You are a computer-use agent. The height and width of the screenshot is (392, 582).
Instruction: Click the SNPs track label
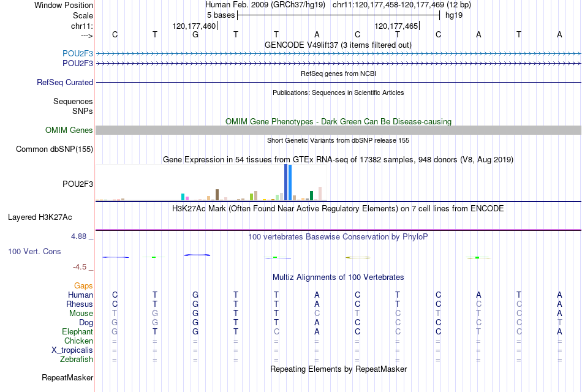[83, 111]
